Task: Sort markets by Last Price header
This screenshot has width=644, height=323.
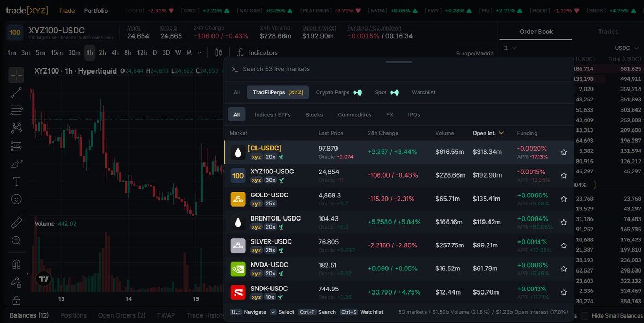Action: pyautogui.click(x=331, y=133)
